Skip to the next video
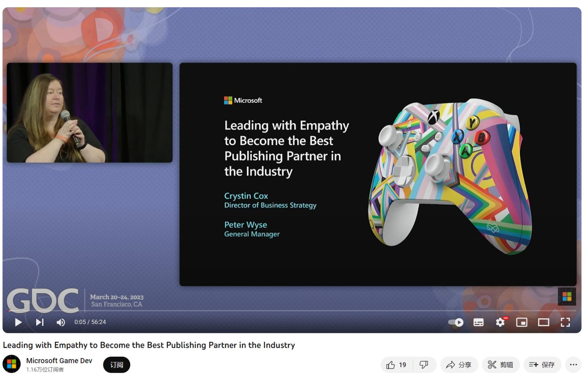588x378 pixels. click(39, 322)
